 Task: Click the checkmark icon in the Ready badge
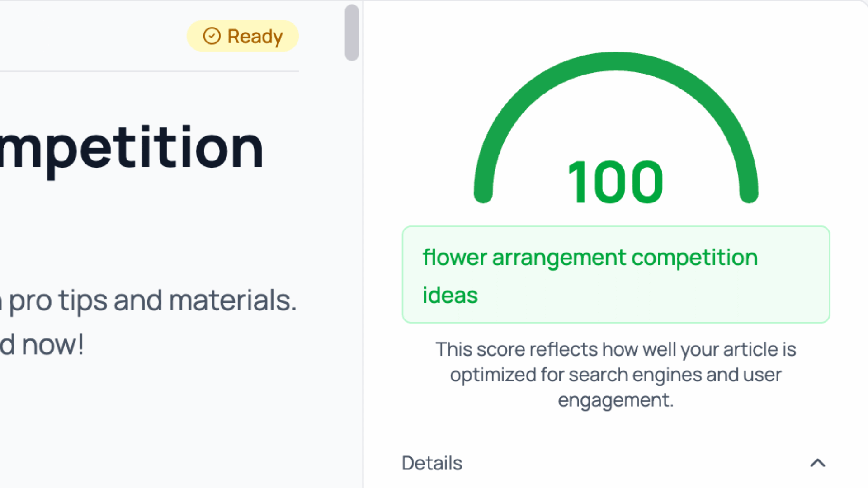(x=211, y=36)
